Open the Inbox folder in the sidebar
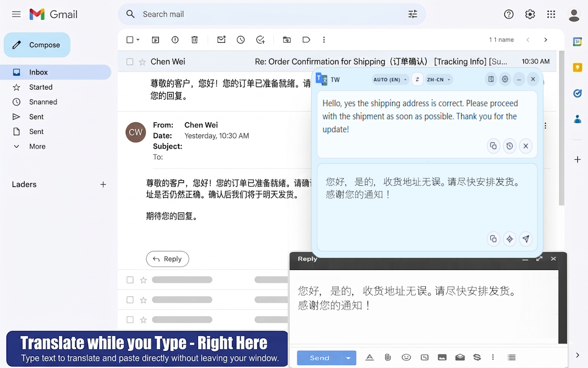 38,72
